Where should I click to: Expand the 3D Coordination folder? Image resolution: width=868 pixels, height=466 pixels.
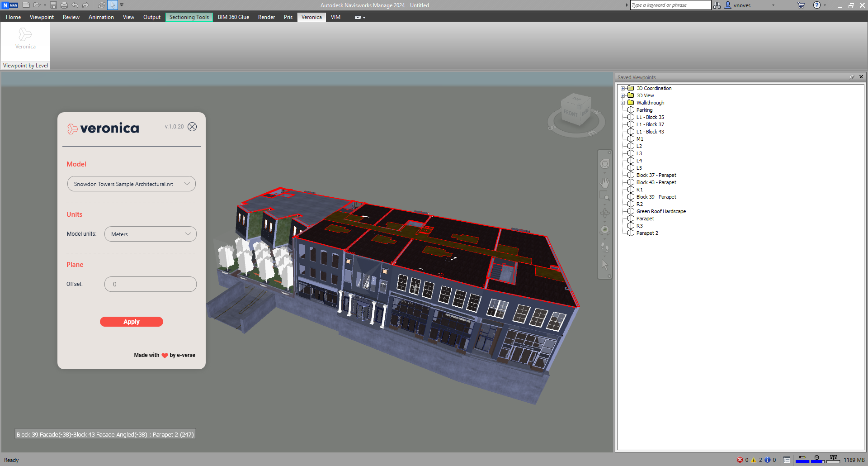(x=623, y=89)
